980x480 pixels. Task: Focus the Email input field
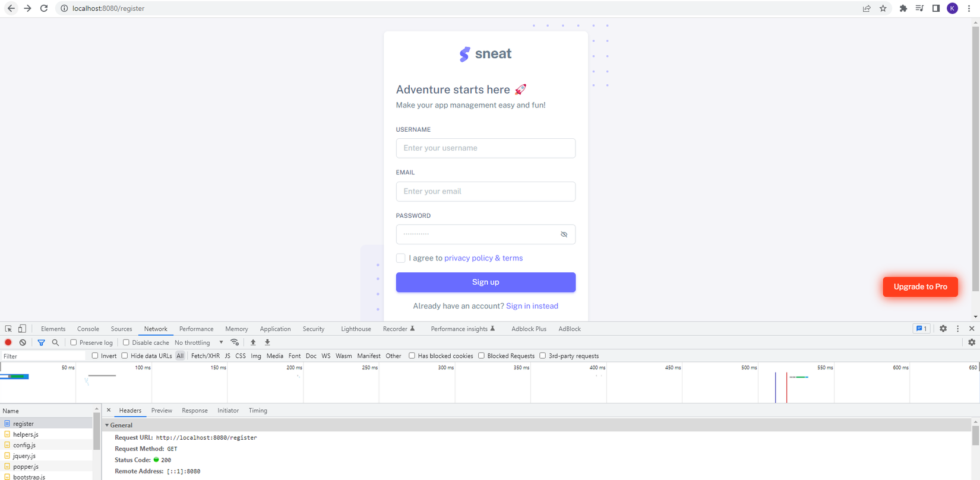[486, 192]
